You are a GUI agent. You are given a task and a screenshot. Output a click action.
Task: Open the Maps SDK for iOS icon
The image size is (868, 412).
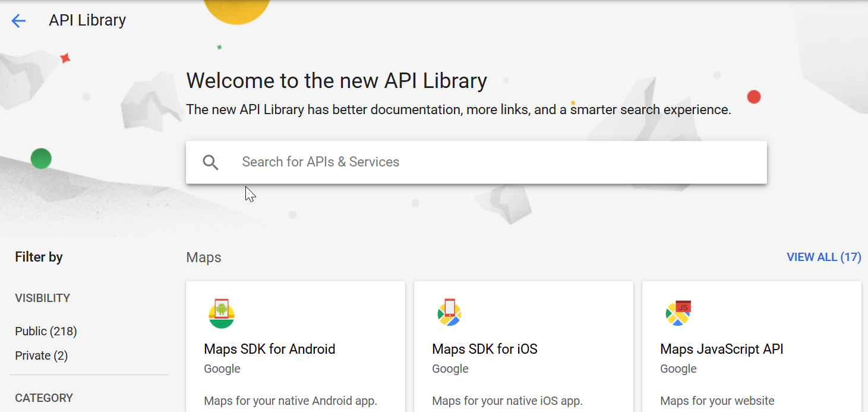[450, 313]
